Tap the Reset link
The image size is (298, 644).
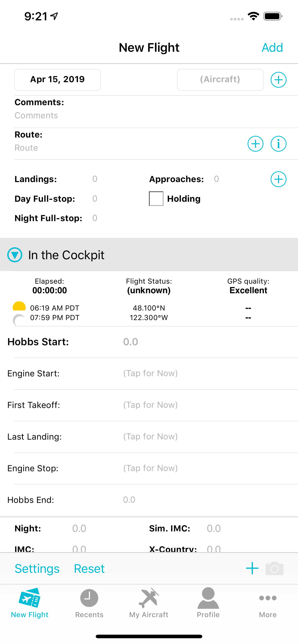(x=89, y=569)
